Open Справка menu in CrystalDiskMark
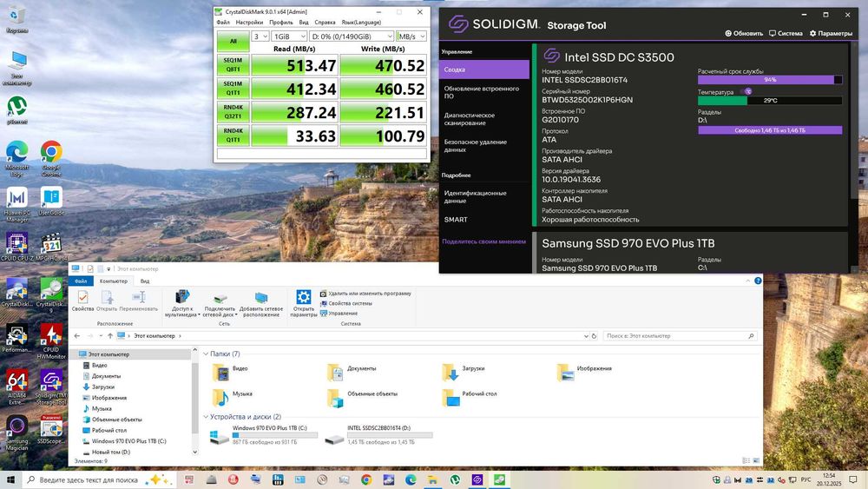This screenshot has height=489, width=868. tap(325, 23)
